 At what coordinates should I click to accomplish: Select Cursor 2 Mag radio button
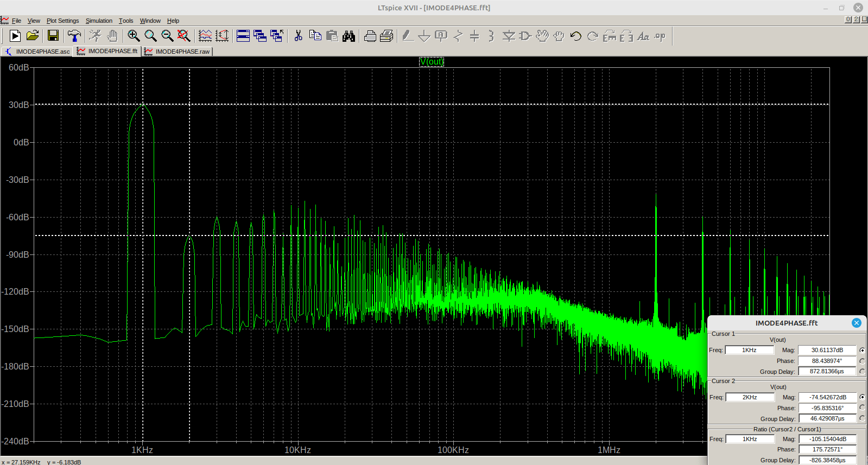862,397
